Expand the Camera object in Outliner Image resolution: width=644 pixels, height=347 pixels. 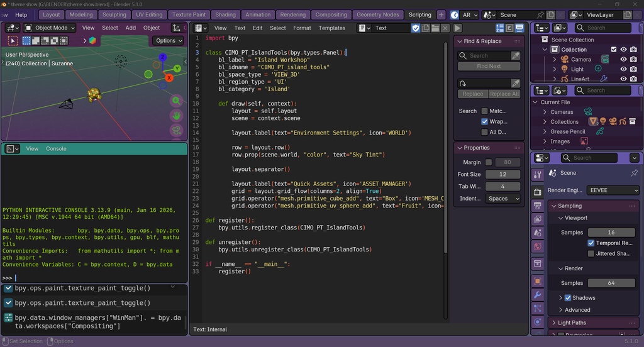[x=555, y=59]
